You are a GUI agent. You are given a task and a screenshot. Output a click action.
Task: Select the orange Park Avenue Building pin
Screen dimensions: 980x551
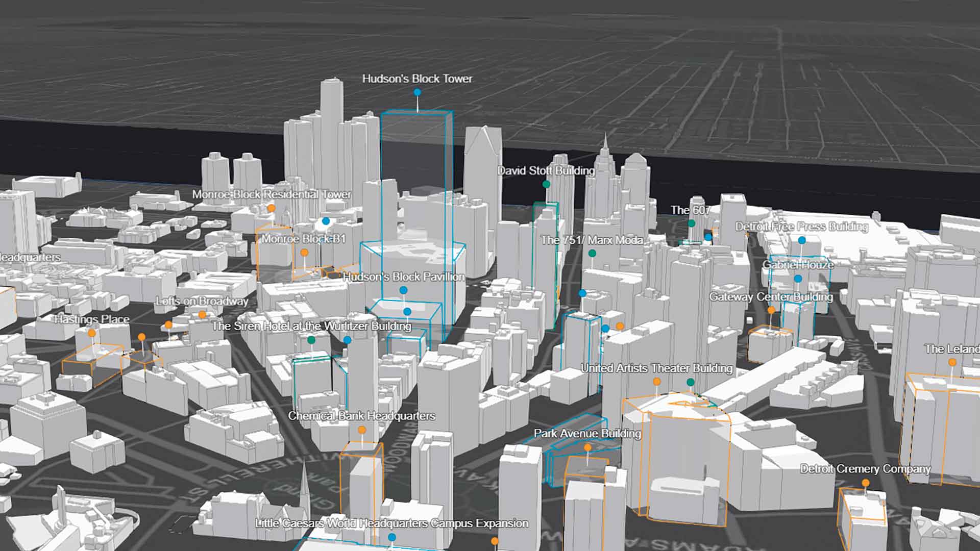[587, 447]
